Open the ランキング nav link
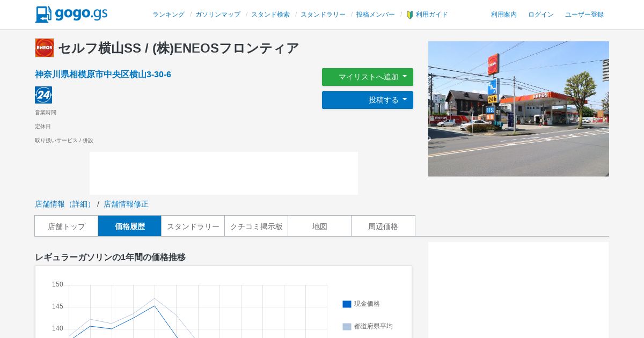This screenshot has height=338, width=644. point(169,14)
